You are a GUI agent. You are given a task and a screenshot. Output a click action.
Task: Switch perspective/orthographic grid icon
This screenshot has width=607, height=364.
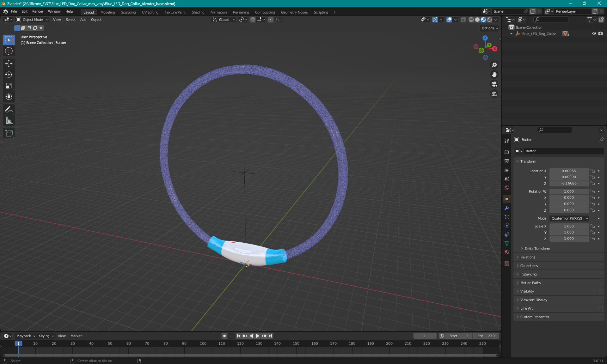tap(494, 94)
